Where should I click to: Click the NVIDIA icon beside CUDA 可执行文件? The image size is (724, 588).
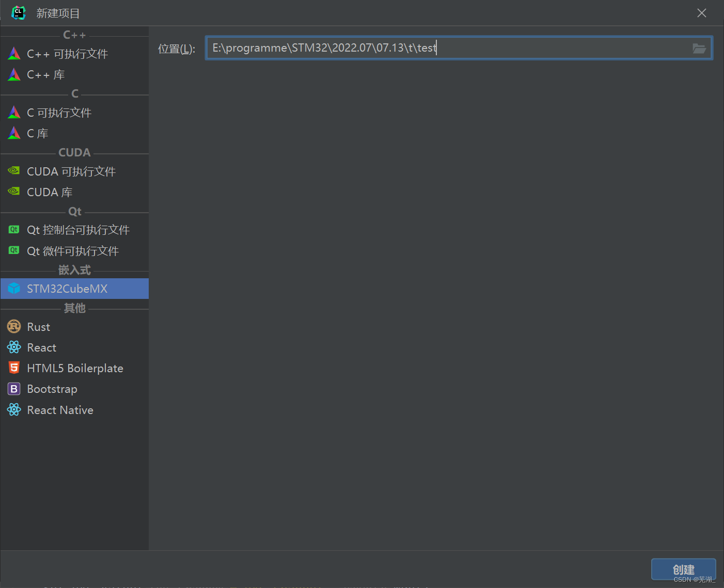[x=14, y=170]
